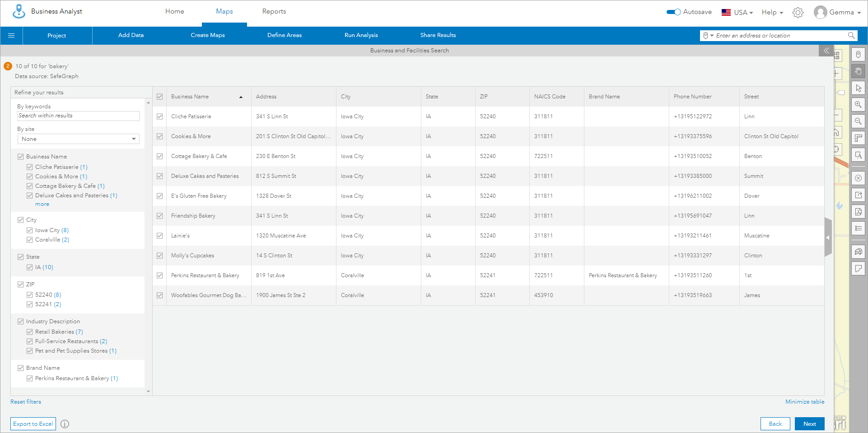Open the measure ruler tool
Viewport: 868px width, 433px height.
coord(858,138)
